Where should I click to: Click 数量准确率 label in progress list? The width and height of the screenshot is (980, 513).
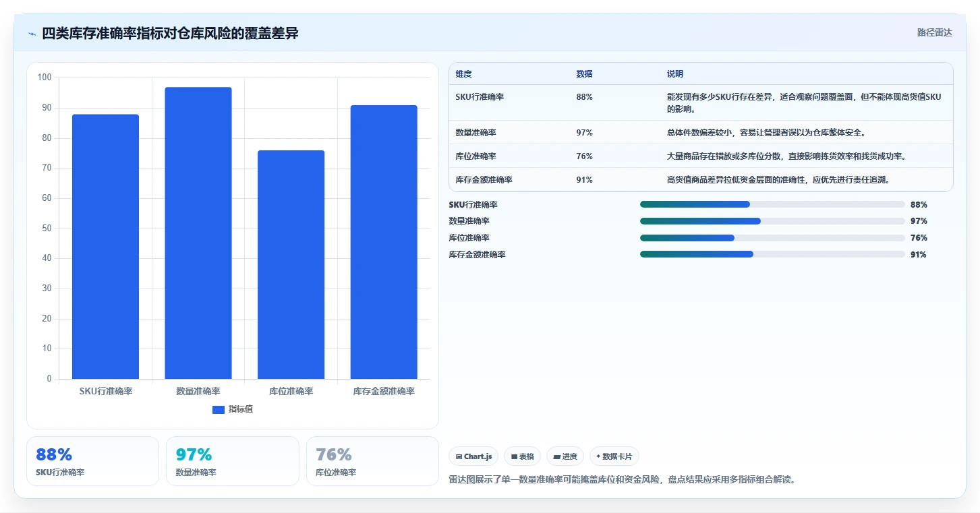pos(469,221)
